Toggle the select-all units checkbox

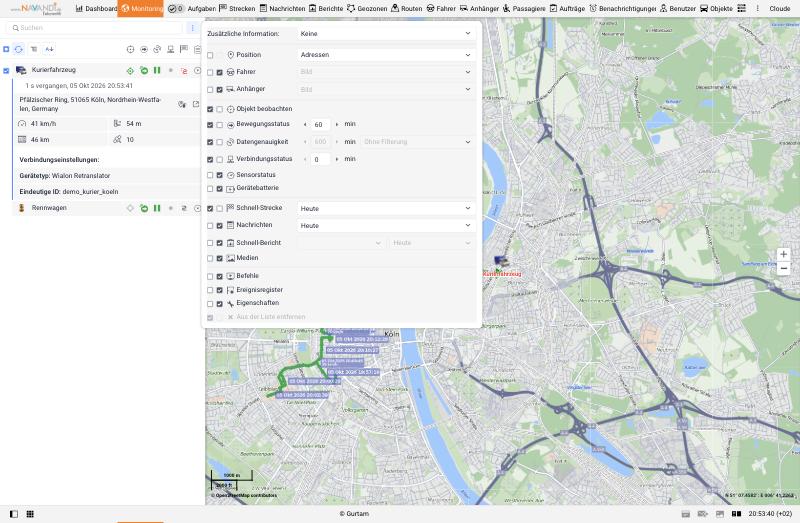click(6, 49)
